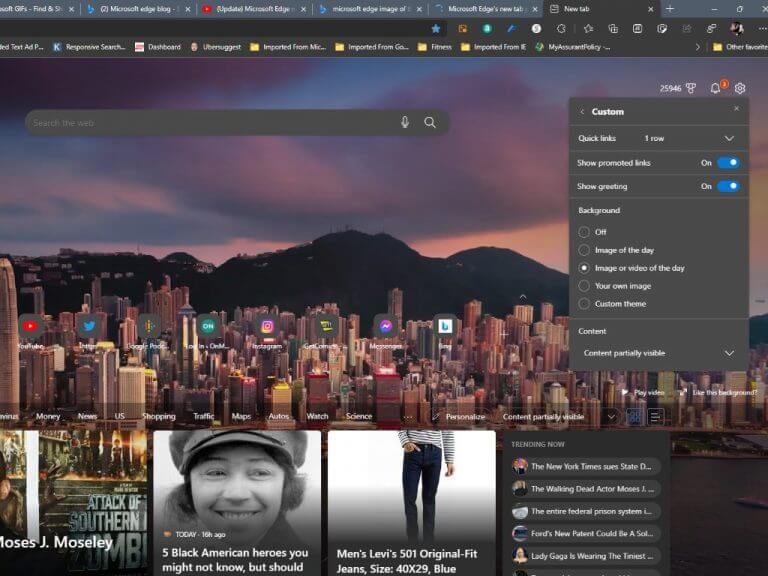768x576 pixels.
Task: Select Your own image option
Action: point(584,286)
